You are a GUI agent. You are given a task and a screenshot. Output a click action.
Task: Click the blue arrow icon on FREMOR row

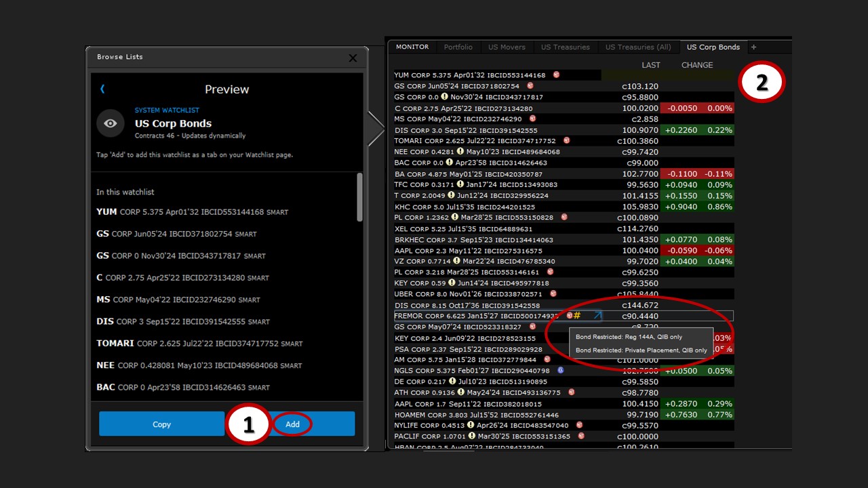pos(597,315)
